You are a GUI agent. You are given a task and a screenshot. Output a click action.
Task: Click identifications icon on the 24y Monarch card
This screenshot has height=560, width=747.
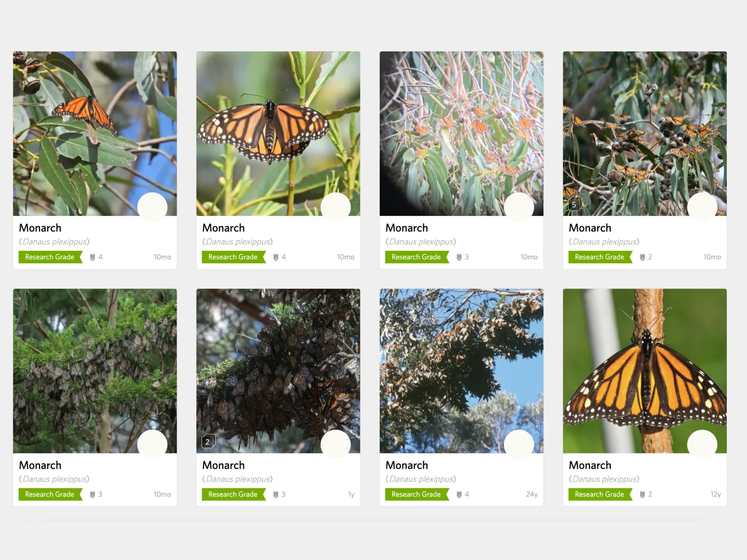(x=459, y=494)
